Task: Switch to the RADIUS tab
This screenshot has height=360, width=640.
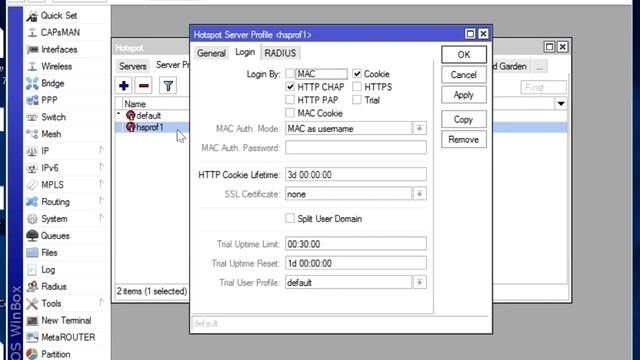Action: coord(280,53)
